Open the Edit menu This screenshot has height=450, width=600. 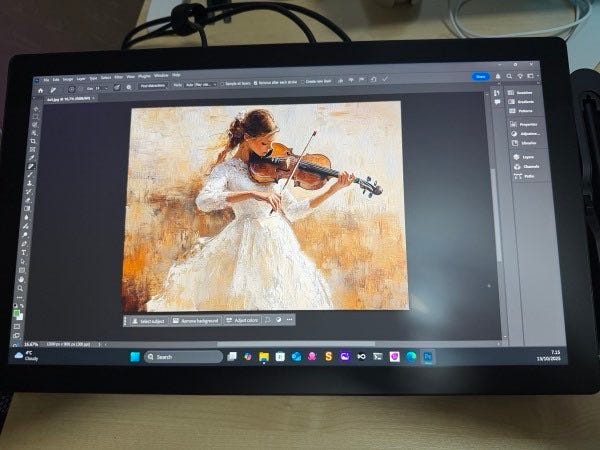[56, 80]
